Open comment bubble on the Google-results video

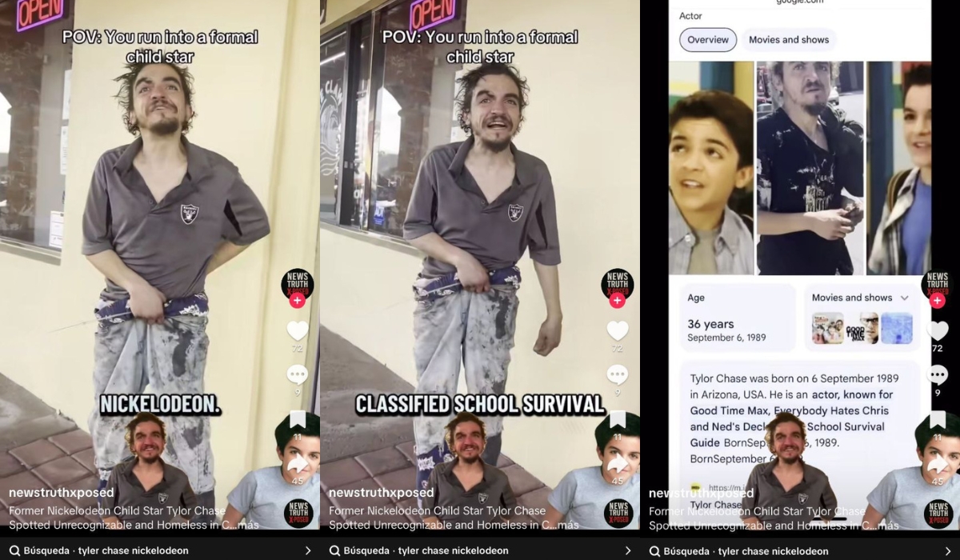point(938,374)
